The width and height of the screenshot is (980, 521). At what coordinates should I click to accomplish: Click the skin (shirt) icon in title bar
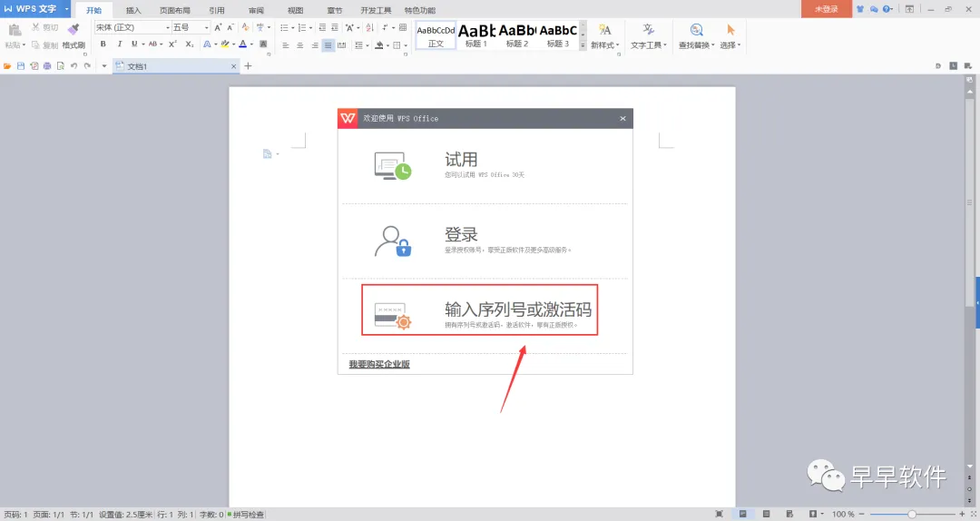860,9
